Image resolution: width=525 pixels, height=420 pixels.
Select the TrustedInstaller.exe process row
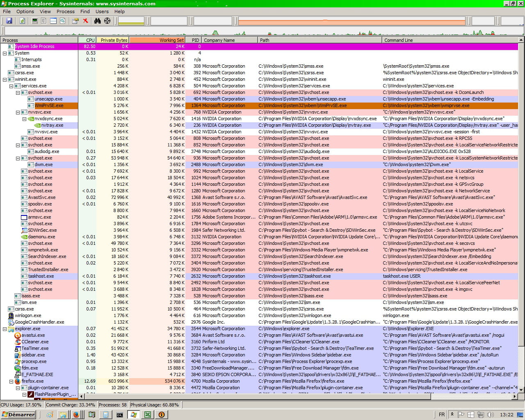(x=259, y=269)
